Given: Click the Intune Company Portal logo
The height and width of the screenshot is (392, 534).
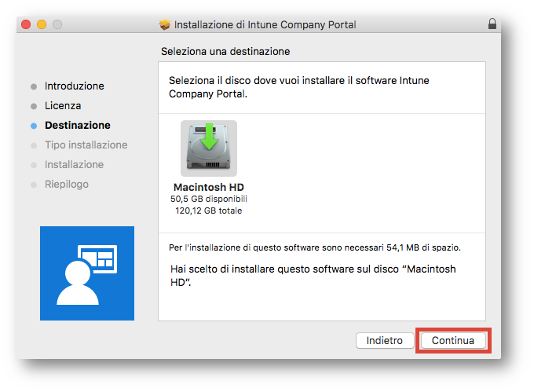Looking at the screenshot, I should 87,273.
